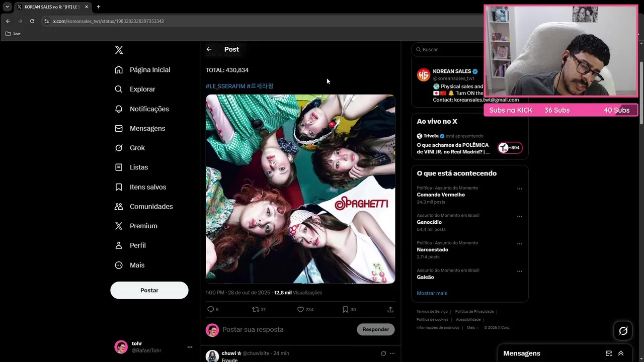
Task: Click the share icon on the post
Action: 390,309
